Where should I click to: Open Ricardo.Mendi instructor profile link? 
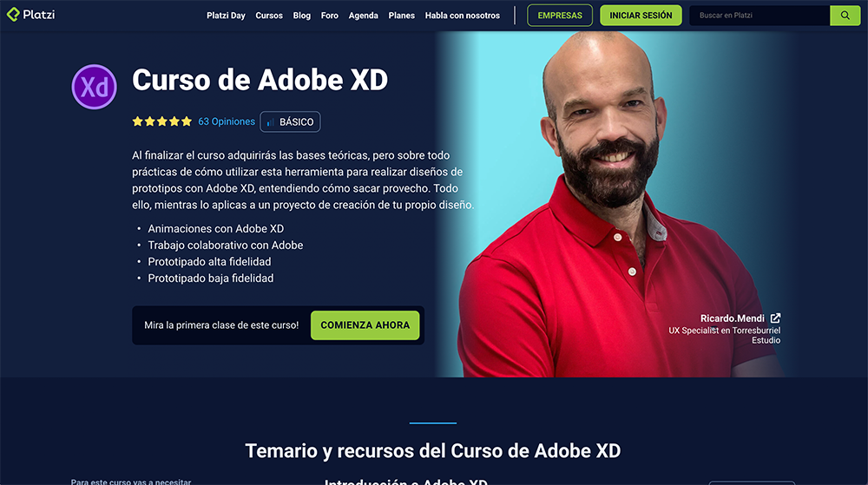tap(732, 318)
